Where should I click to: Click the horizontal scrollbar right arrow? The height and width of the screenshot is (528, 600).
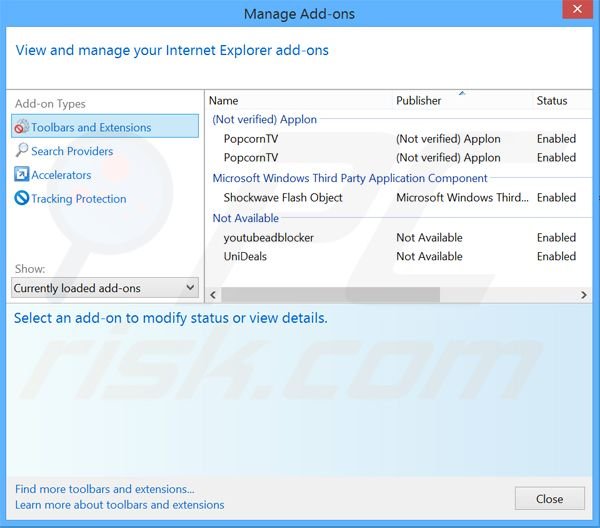coord(584,295)
